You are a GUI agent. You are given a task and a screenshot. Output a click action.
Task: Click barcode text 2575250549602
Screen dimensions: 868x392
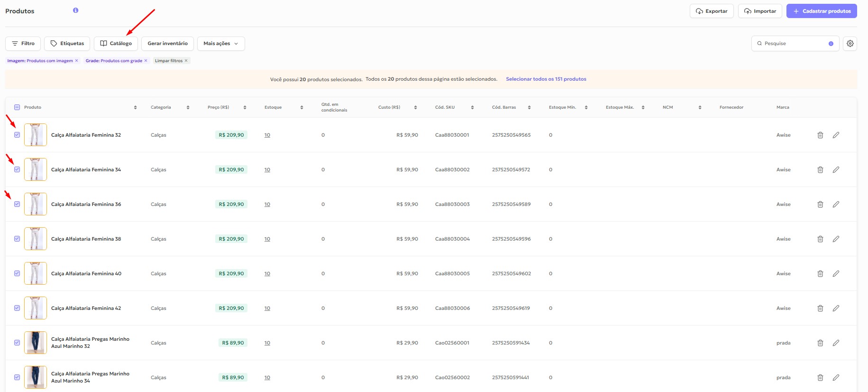point(512,274)
